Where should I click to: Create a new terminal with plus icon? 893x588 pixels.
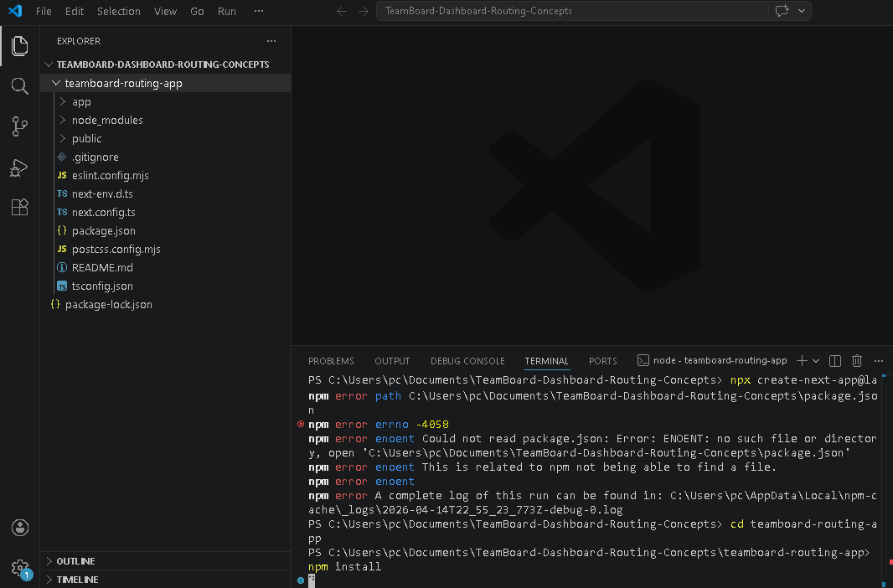click(x=802, y=360)
